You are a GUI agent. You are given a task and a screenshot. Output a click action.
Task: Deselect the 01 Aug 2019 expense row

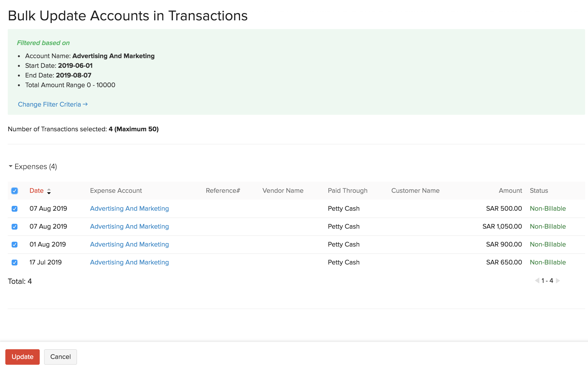(15, 244)
